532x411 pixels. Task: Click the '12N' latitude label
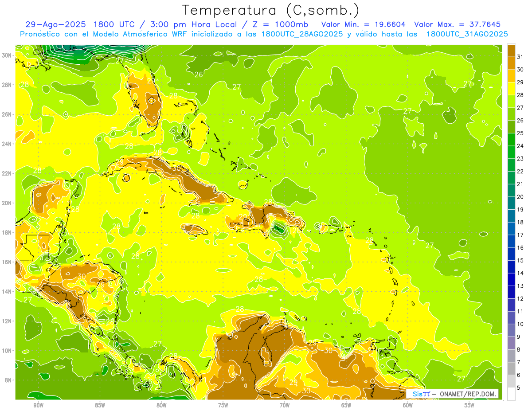(7, 321)
